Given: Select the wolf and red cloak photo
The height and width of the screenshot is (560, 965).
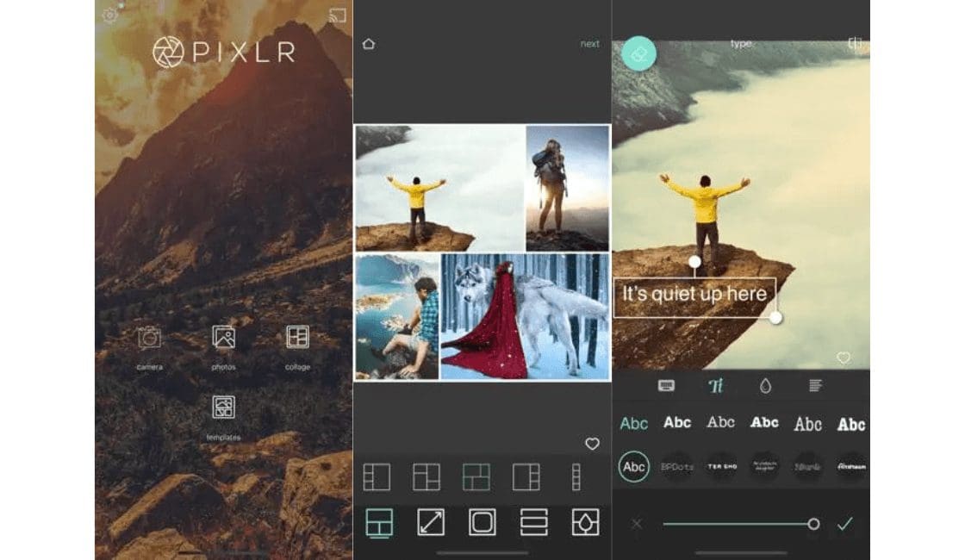Looking at the screenshot, I should point(525,316).
